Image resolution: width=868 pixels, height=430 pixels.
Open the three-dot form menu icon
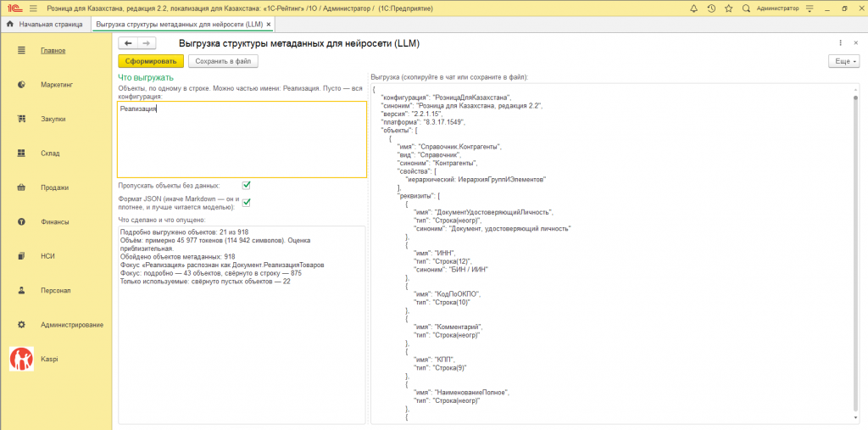pyautogui.click(x=840, y=43)
